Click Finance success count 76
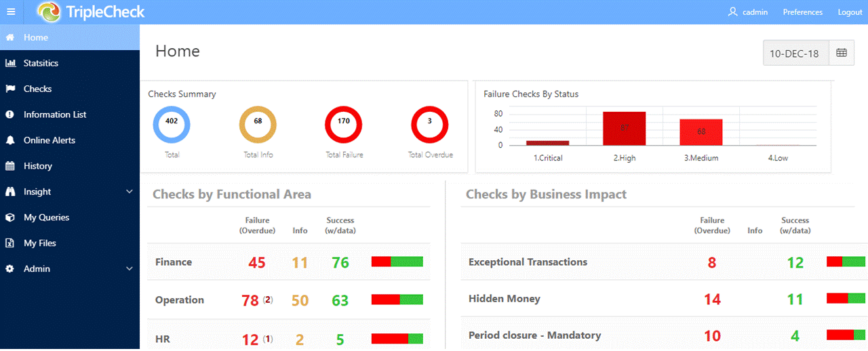Screen dimensions: 868x351 point(340,262)
